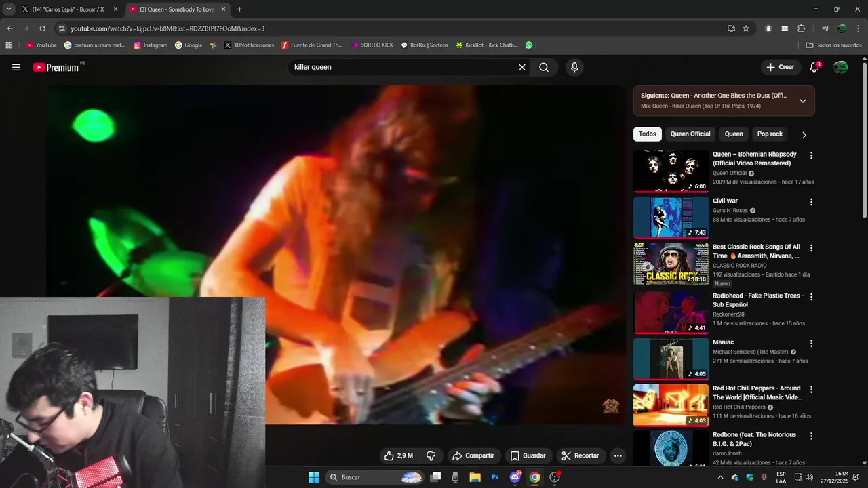Viewport: 868px width, 488px height.
Task: Install app icon in address bar
Action: click(x=731, y=28)
